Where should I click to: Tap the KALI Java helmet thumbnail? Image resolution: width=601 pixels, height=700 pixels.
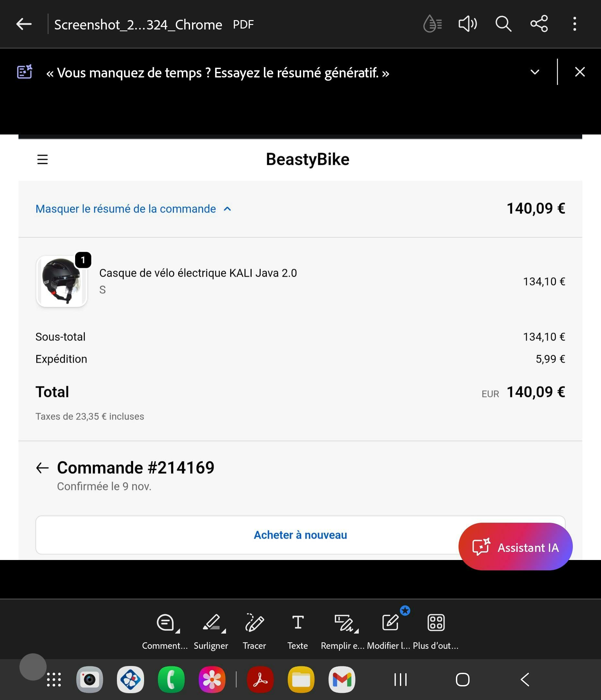[62, 281]
